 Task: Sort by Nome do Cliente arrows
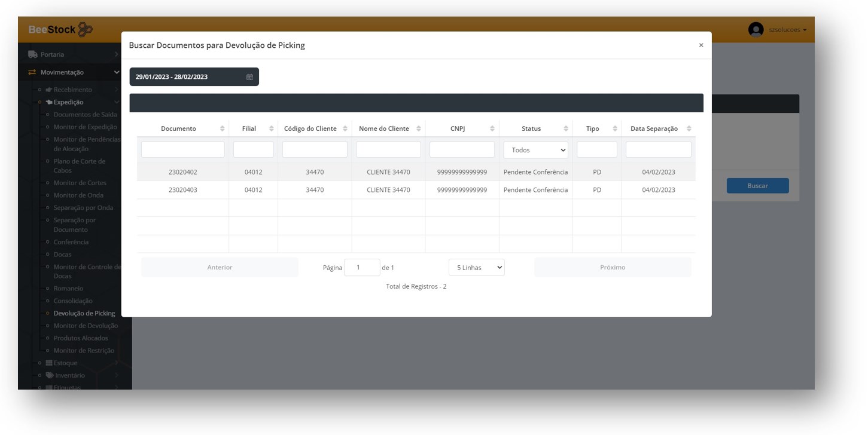point(419,129)
